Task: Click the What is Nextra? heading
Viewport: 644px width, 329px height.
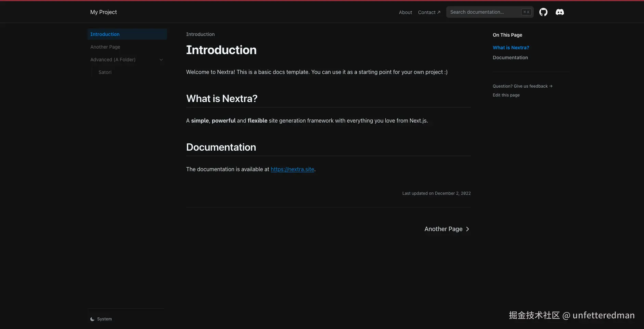Action: tap(222, 99)
